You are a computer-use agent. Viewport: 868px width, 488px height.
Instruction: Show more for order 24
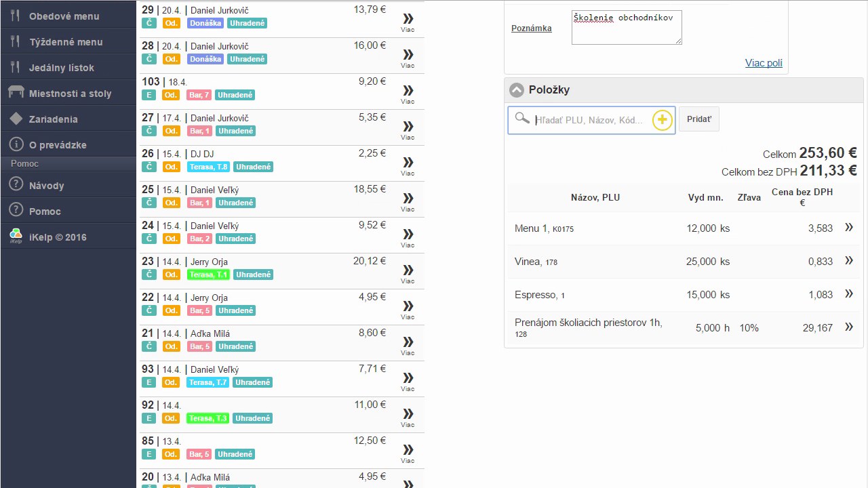tap(408, 238)
